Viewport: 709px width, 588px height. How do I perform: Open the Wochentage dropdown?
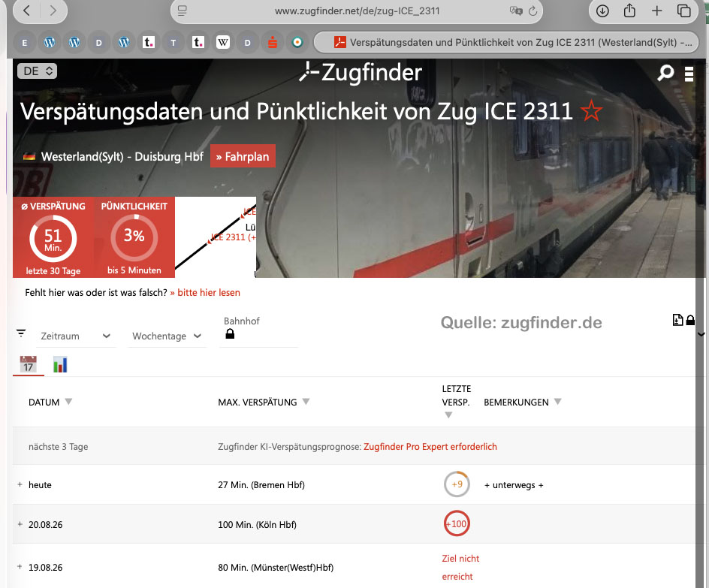point(167,336)
